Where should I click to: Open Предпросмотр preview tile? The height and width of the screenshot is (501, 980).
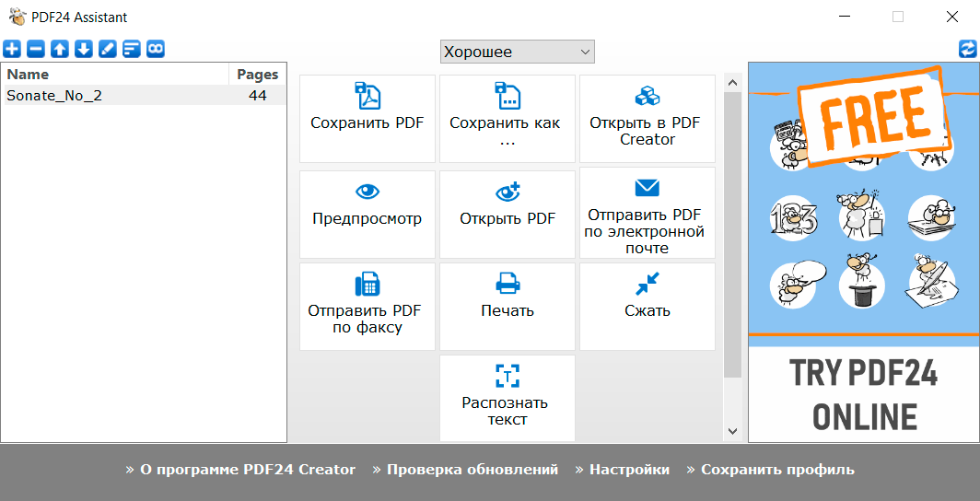(367, 215)
